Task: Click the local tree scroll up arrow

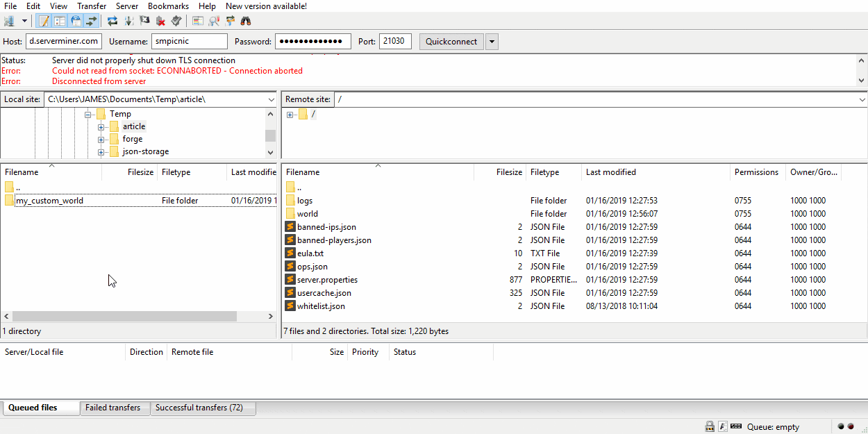Action: [x=270, y=113]
